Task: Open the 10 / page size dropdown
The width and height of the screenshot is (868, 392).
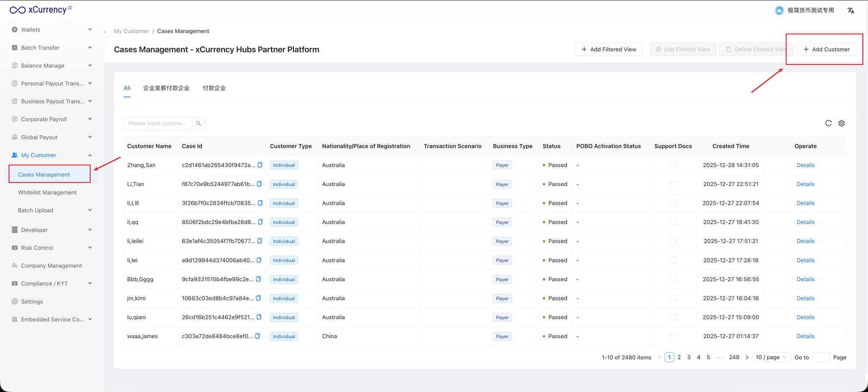Action: tap(772, 357)
